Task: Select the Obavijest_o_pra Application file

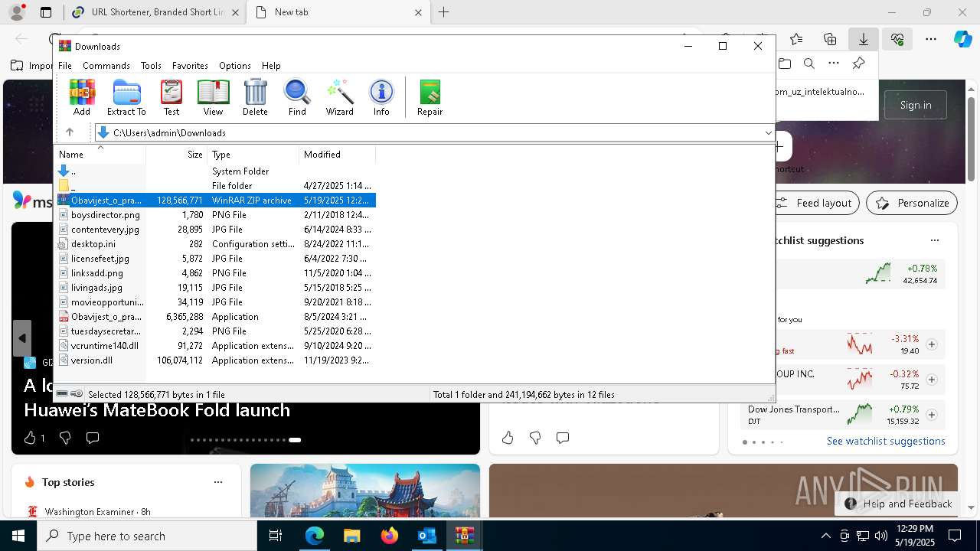Action: click(x=216, y=317)
